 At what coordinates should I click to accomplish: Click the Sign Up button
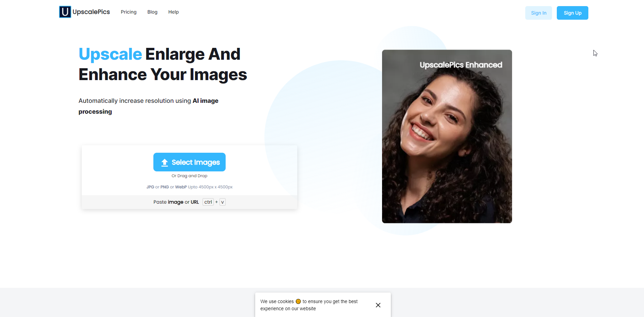coord(572,13)
